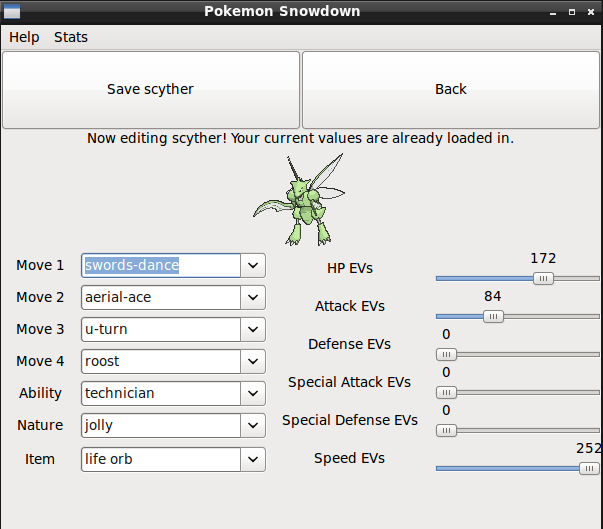This screenshot has width=603, height=529.
Task: Click the Speed EVs label
Action: click(349, 458)
